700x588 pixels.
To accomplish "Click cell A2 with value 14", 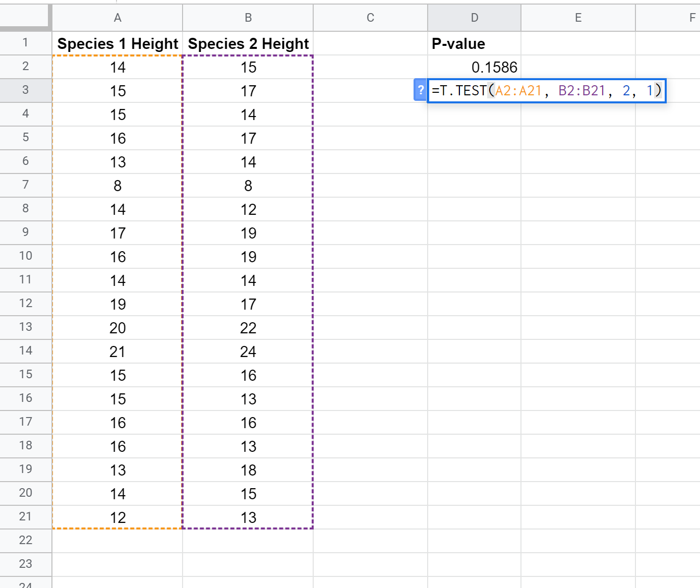I will pyautogui.click(x=118, y=67).
